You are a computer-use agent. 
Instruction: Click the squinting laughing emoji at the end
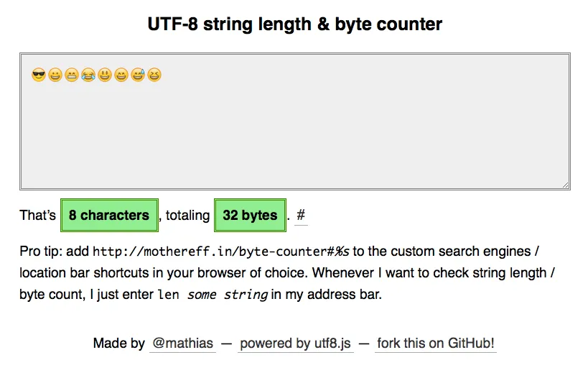tap(154, 75)
